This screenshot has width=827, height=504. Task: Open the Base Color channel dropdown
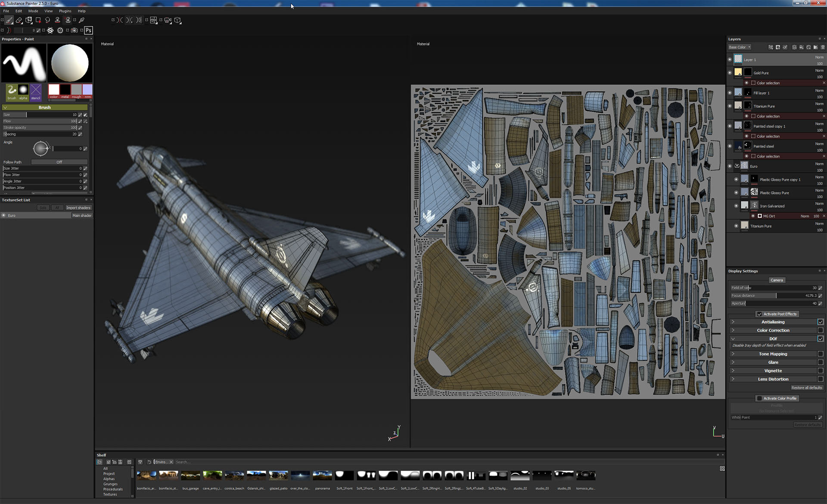pos(740,47)
